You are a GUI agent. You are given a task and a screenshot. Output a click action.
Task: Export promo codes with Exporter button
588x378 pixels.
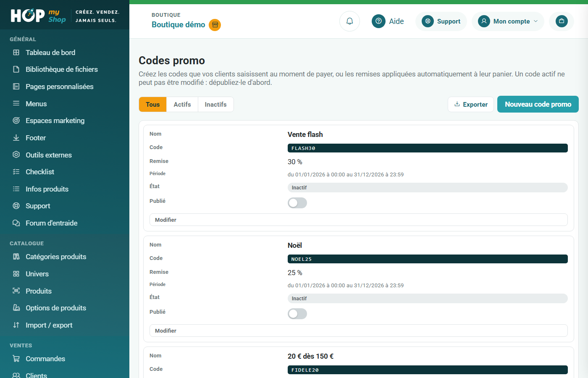coord(471,105)
